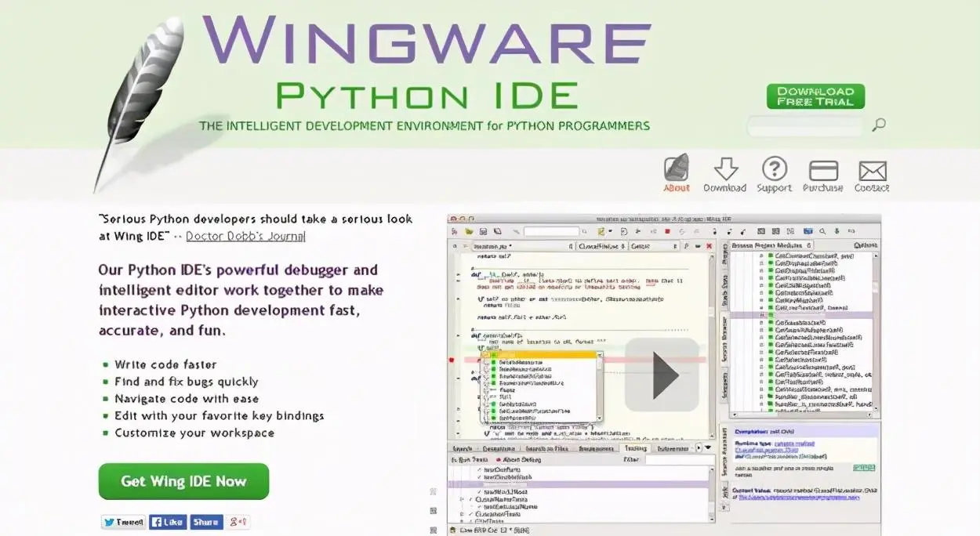Follow the Doctor Dobb's Journal link
Screen dimensions: 980x536
245,236
